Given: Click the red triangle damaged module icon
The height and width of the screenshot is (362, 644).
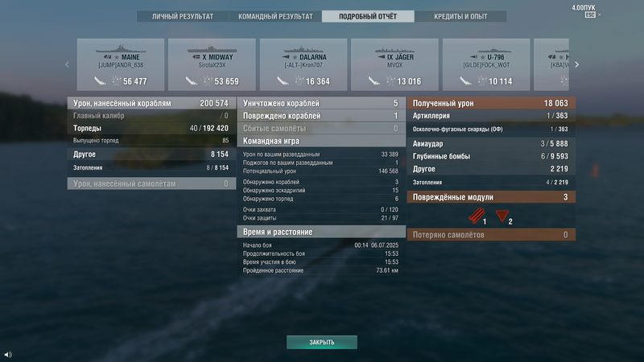Looking at the screenshot, I should [502, 216].
